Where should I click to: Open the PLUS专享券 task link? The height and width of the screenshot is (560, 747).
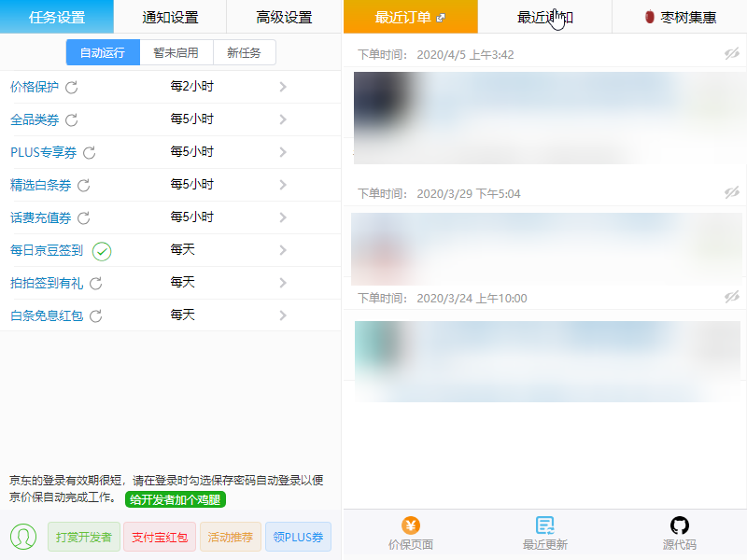pyautogui.click(x=43, y=152)
